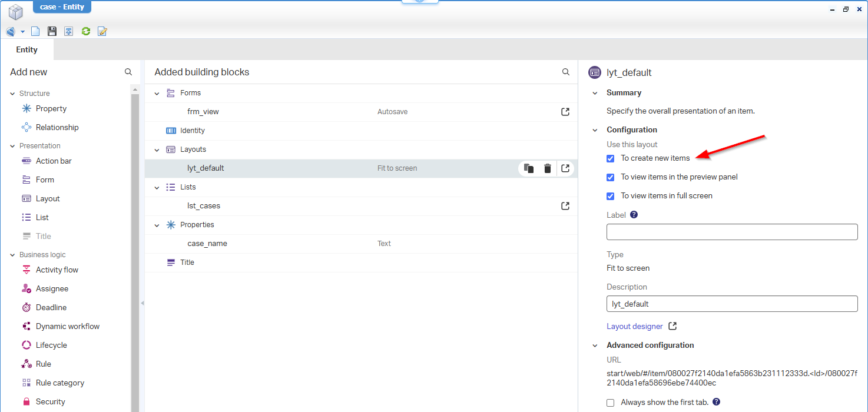Image resolution: width=868 pixels, height=412 pixels.
Task: Uncheck 'To create new items' checkbox
Action: tap(611, 158)
